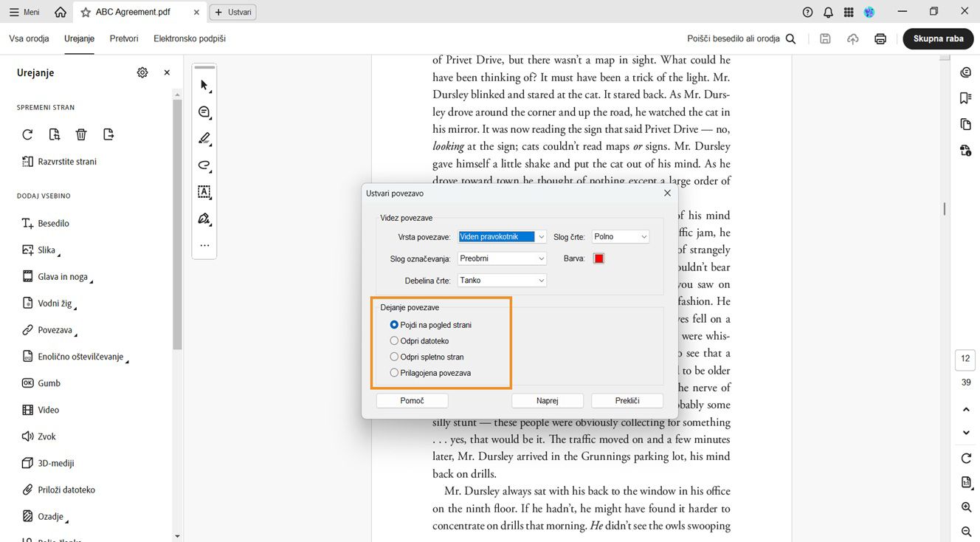The width and height of the screenshot is (980, 542).
Task: Open the home screen icon
Action: [61, 12]
